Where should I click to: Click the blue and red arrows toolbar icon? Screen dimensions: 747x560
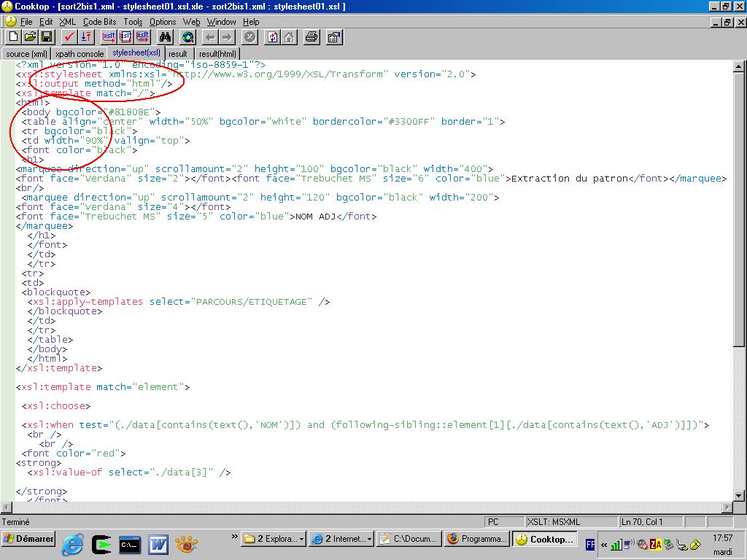(x=86, y=36)
